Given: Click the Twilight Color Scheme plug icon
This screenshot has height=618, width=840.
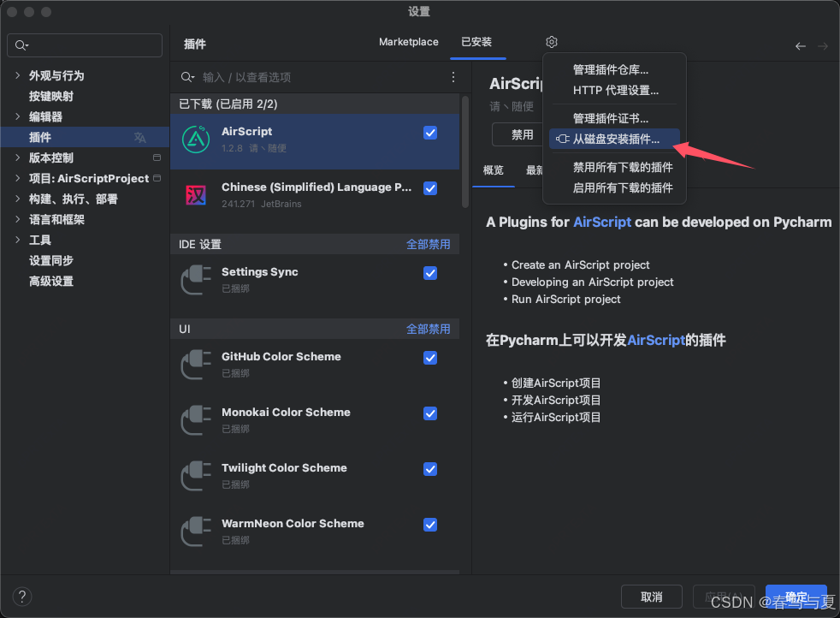Looking at the screenshot, I should 196,476.
